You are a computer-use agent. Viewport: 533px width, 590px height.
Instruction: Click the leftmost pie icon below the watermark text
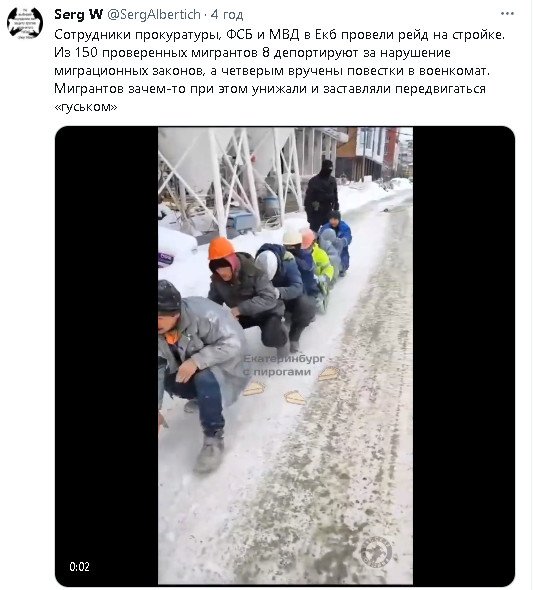click(255, 388)
